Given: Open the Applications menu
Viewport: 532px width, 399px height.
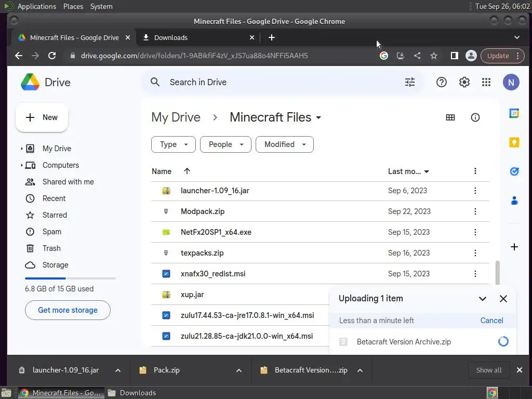Looking at the screenshot, I should 37,6.
